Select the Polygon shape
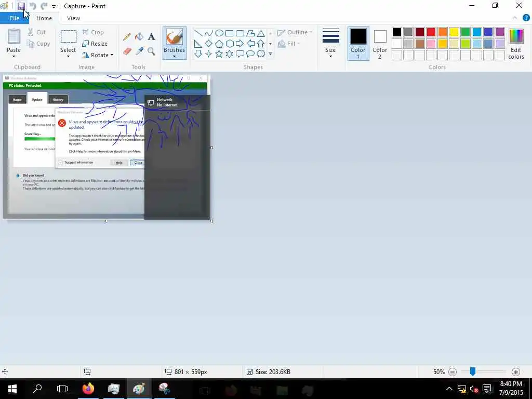The width and height of the screenshot is (532, 399). click(x=250, y=33)
